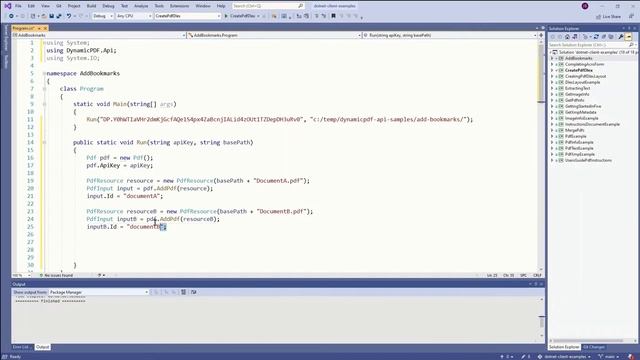Click Live Share icon at top right
640x360 pixels.
[x=598, y=17]
